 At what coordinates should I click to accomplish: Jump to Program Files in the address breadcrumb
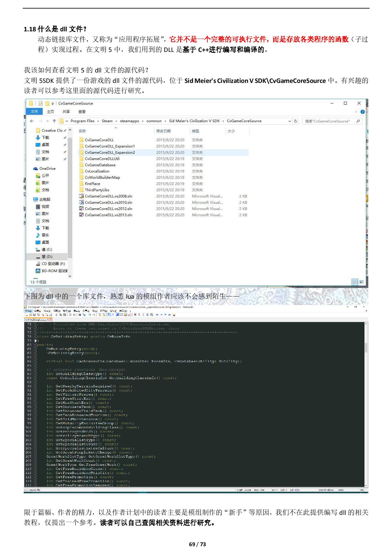[83, 121]
